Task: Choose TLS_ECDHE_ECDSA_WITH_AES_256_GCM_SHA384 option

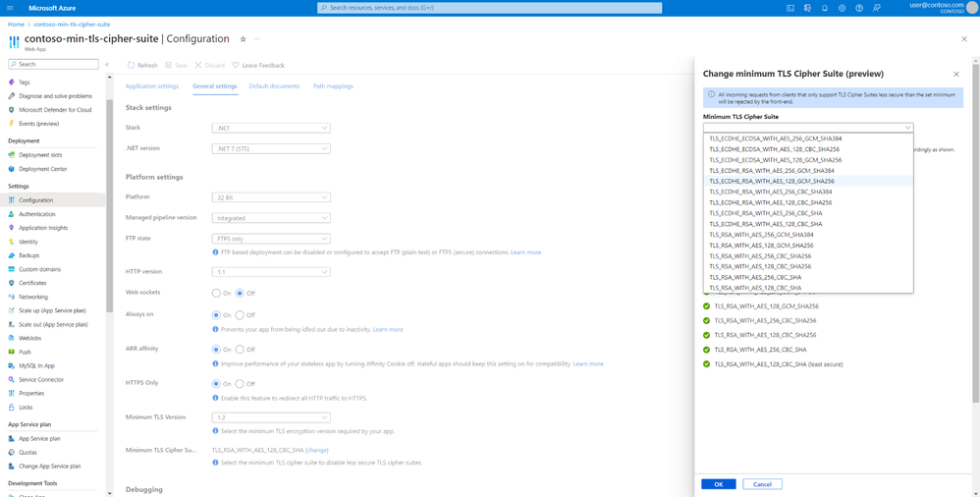Action: pyautogui.click(x=808, y=138)
